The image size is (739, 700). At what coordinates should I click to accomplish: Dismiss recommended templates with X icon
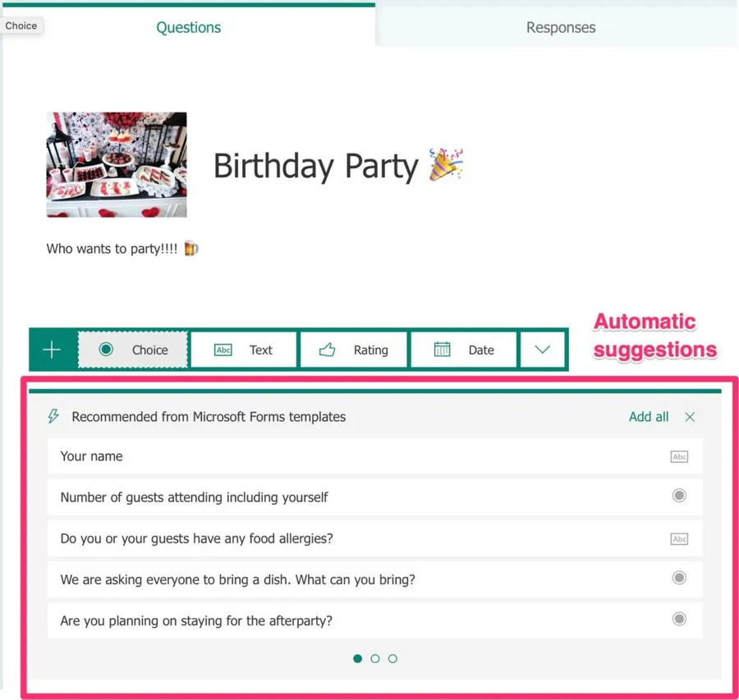coord(690,417)
